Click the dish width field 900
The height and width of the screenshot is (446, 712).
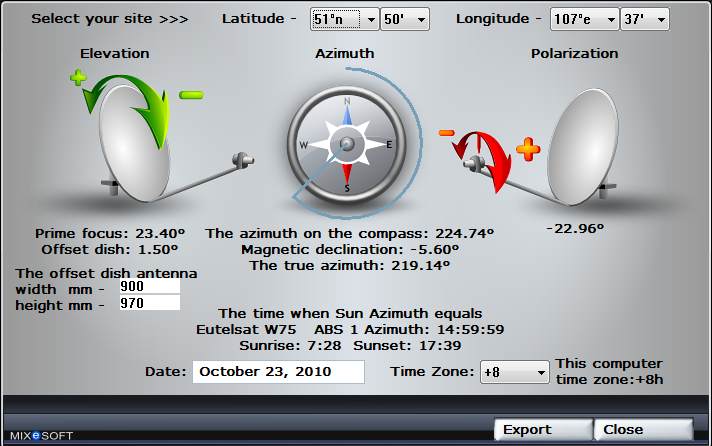pyautogui.click(x=150, y=286)
